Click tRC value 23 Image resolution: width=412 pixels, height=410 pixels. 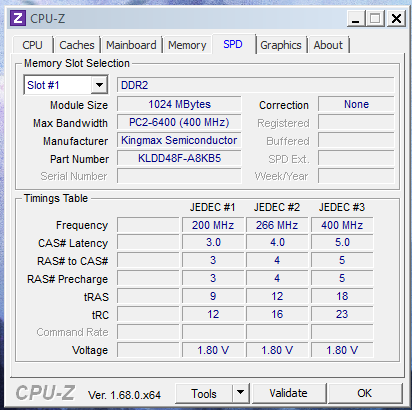(342, 314)
